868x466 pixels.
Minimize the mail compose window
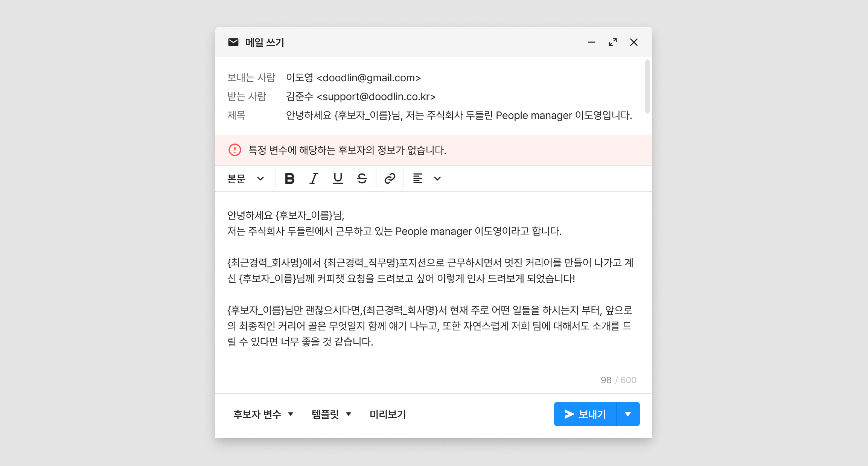[591, 42]
